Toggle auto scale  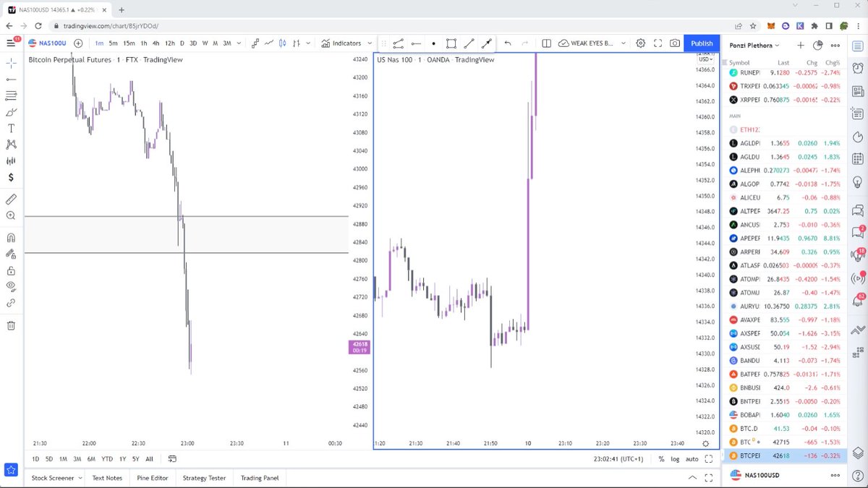(692, 458)
